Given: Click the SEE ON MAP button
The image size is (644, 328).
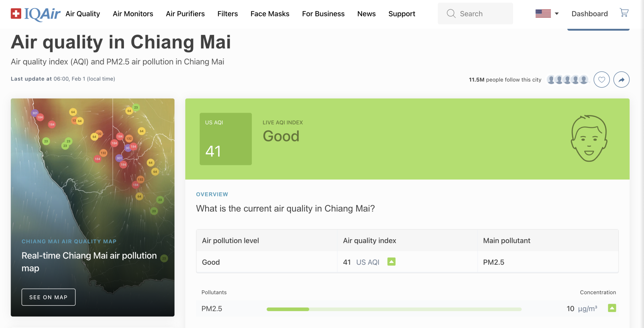Looking at the screenshot, I should click(x=48, y=297).
